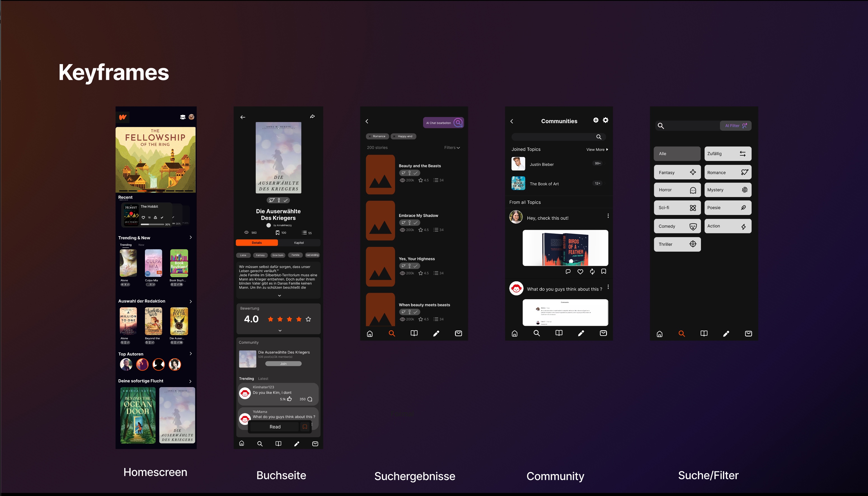Click thumbs-up icon on Kimhater123 post
868x496 pixels.
289,399
